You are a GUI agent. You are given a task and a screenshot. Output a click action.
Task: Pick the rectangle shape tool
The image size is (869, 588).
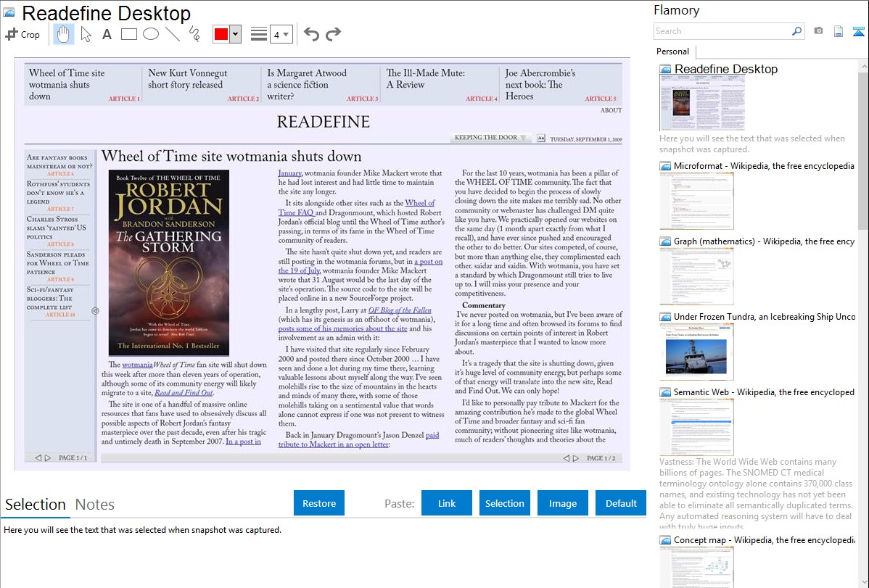(x=128, y=34)
